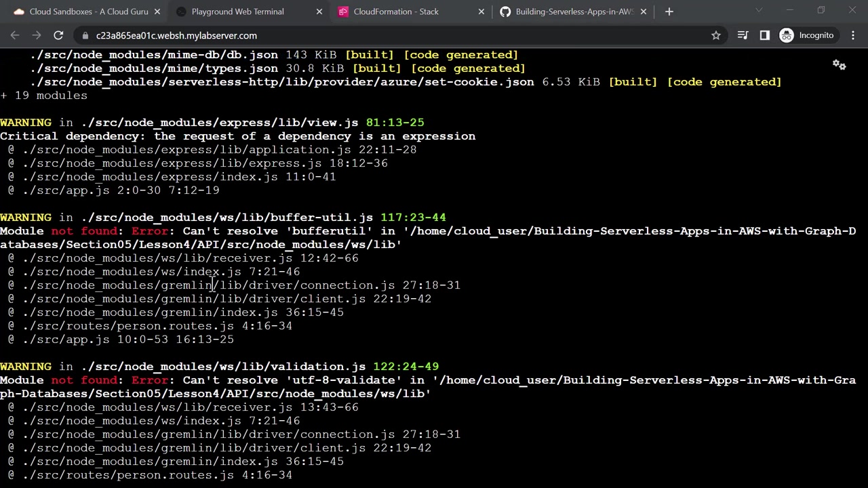Image resolution: width=868 pixels, height=488 pixels.
Task: Close the Playground Web Terminal tab
Action: [319, 12]
